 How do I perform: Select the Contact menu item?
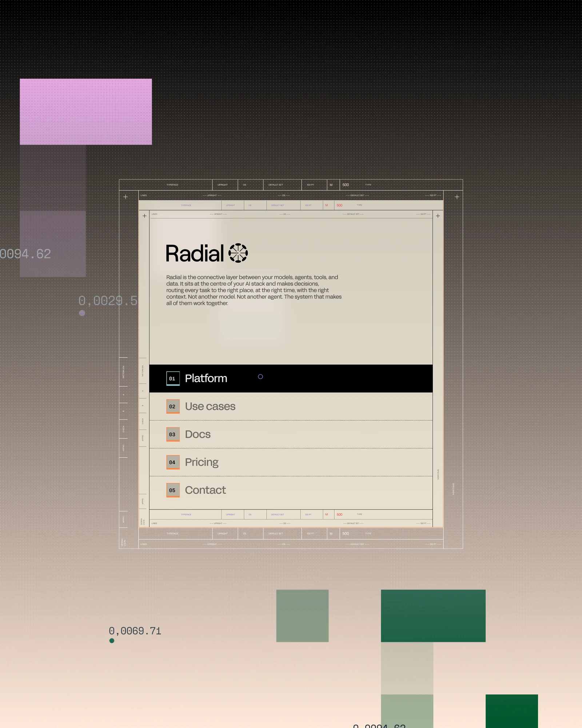291,490
